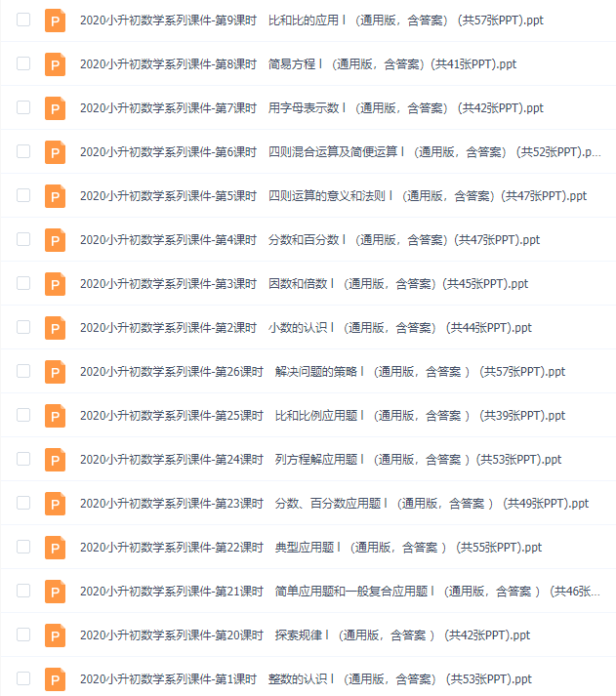Open the 第21课时 简单应用题和一般复合应用题 file
Screen dimensions: 616x696
tap(340, 592)
